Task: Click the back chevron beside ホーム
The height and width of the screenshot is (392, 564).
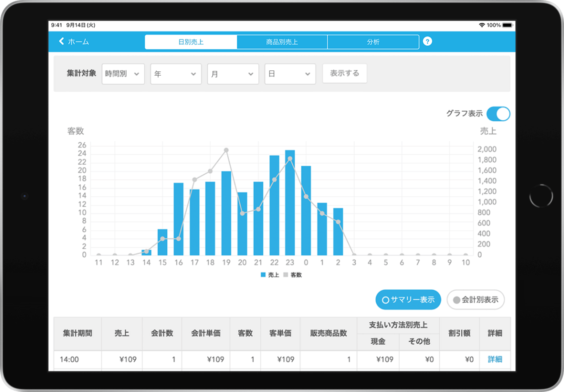Action: [x=61, y=41]
